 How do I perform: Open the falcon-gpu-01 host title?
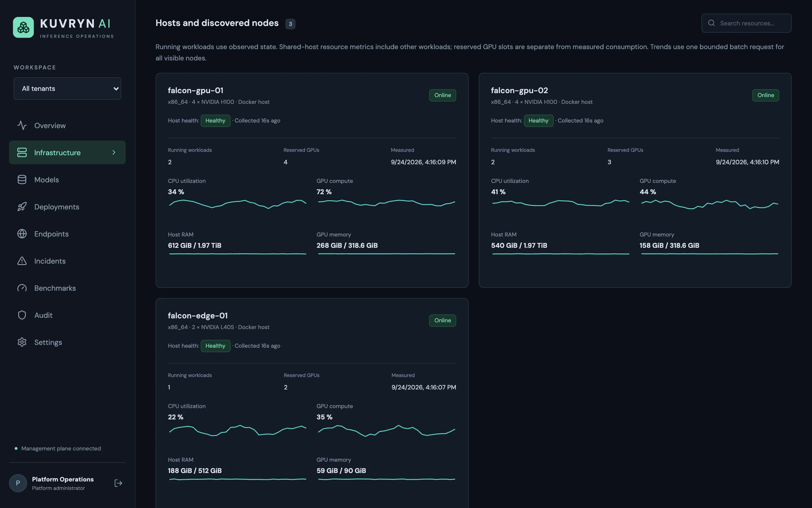point(196,90)
